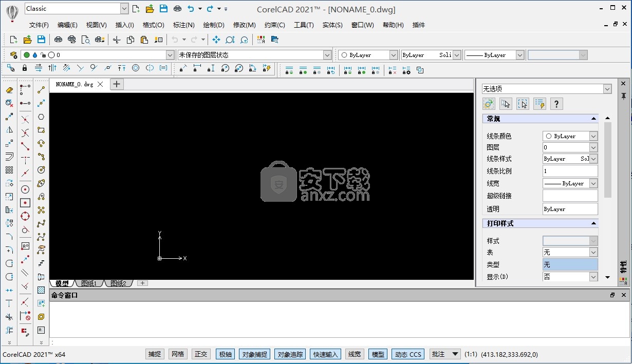This screenshot has width=632, height=364.
Task: Open the 绘制(D) menu
Action: click(x=214, y=25)
